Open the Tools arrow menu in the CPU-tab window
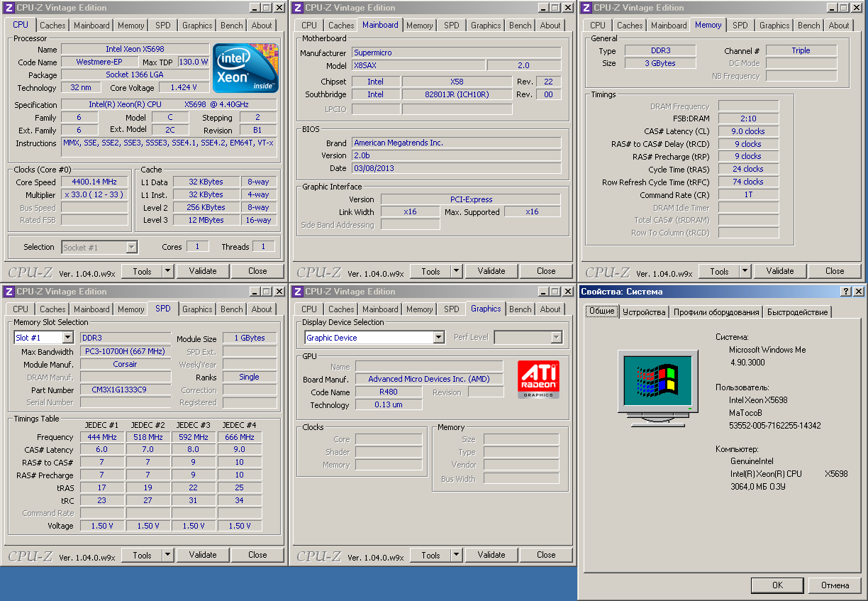Viewport: 868px width, 601px height. pyautogui.click(x=167, y=271)
